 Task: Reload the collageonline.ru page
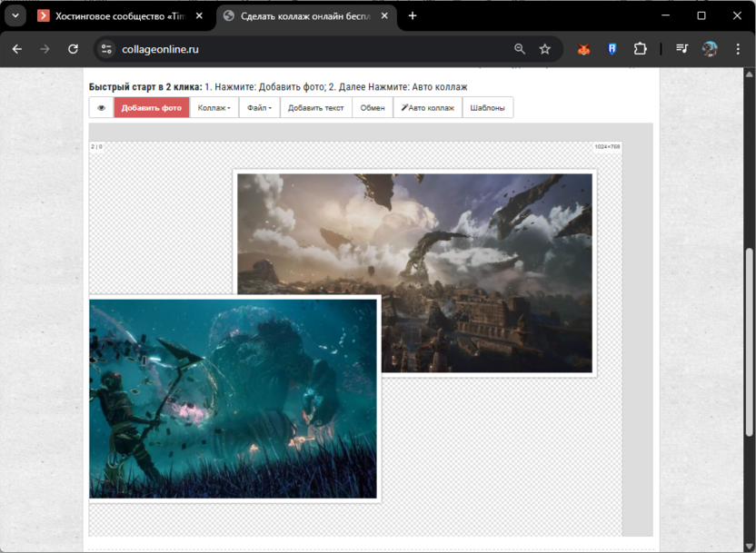click(x=73, y=49)
